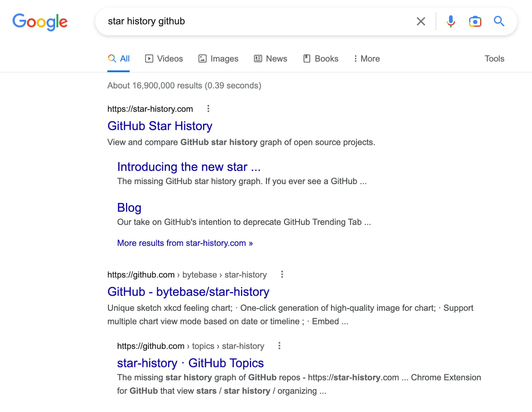532x412 pixels.
Task: Click the voice search microphone icon
Action: click(x=451, y=21)
